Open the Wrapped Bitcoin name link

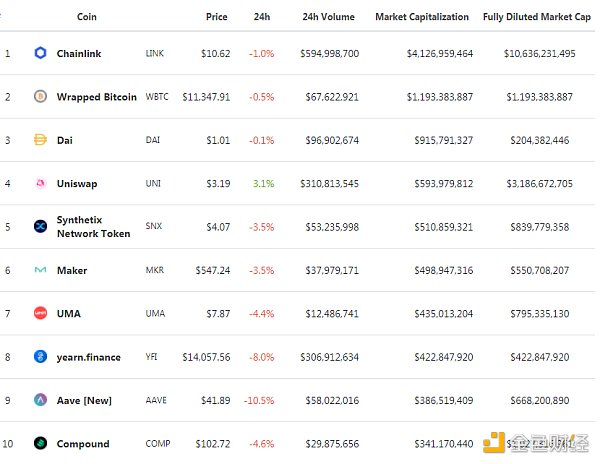(97, 97)
